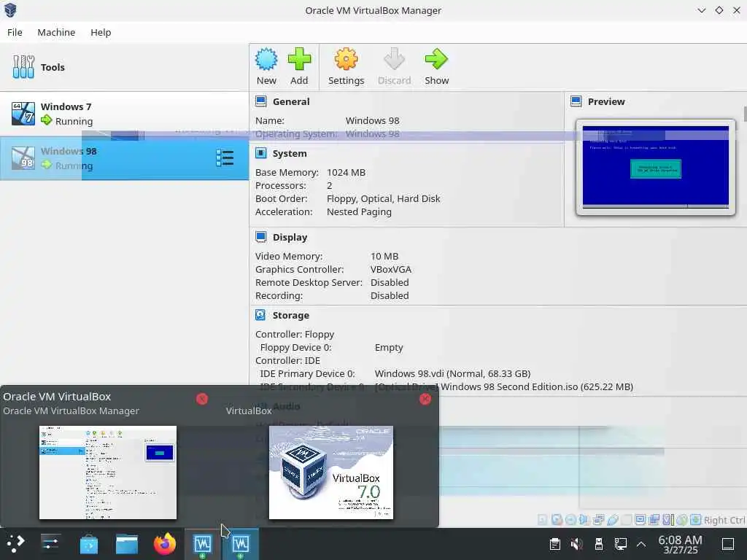Open the Windows 98 machine tools list icon

point(225,158)
